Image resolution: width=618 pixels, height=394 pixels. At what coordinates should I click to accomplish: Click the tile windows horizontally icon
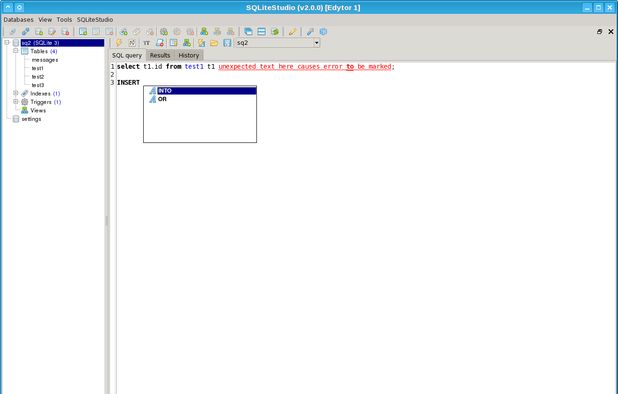click(261, 32)
